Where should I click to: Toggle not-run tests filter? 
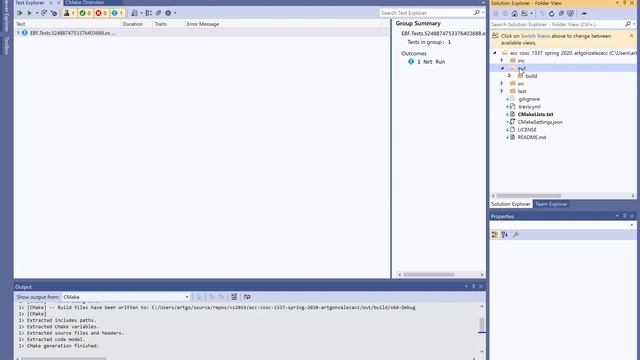click(x=117, y=13)
